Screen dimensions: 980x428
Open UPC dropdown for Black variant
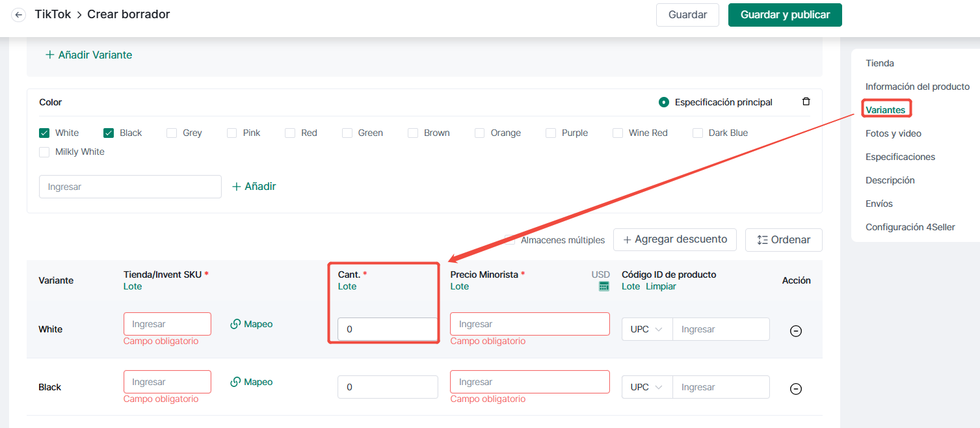[647, 387]
